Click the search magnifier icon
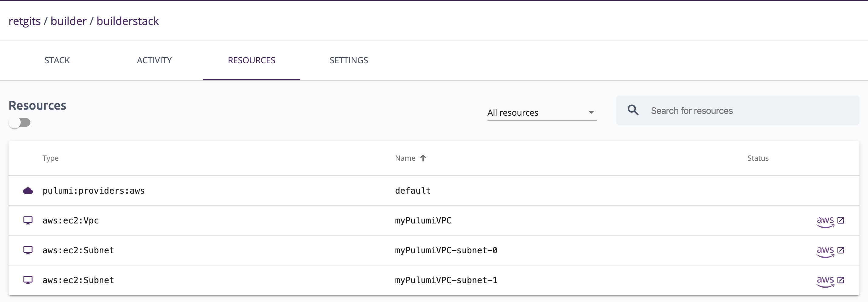 [633, 110]
